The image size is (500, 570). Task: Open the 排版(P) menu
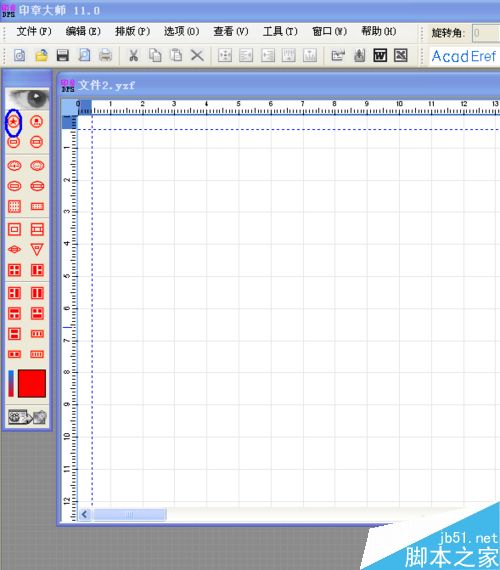pos(132,31)
